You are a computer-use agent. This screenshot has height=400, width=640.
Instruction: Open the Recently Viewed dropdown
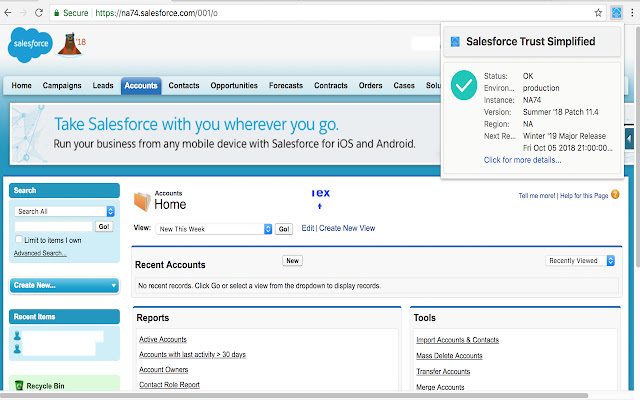(580, 260)
